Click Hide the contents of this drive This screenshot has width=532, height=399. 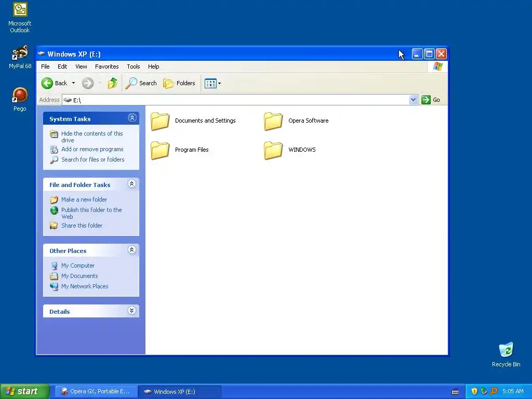pyautogui.click(x=92, y=137)
